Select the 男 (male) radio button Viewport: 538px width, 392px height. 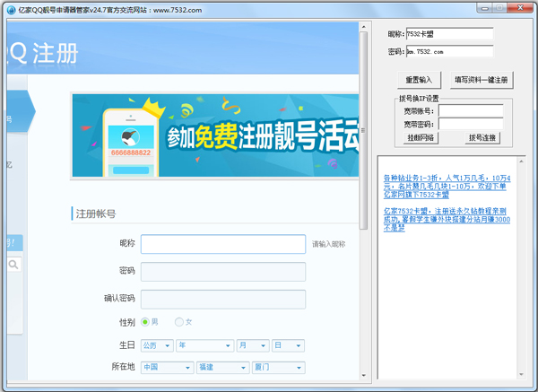(145, 322)
